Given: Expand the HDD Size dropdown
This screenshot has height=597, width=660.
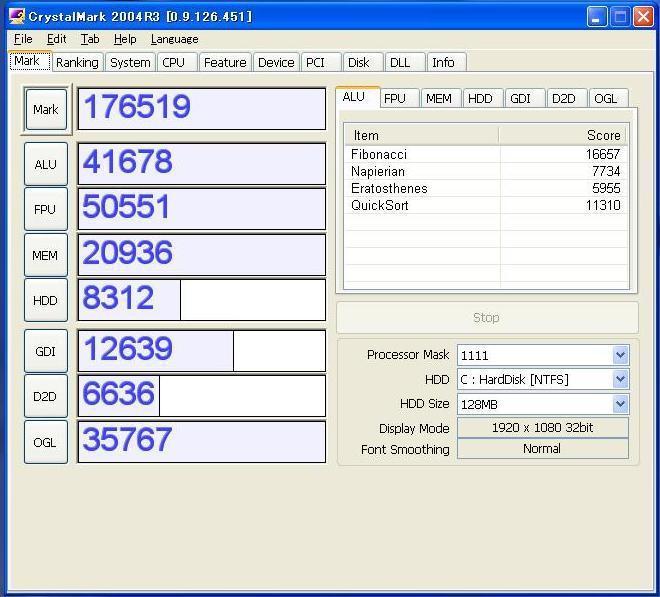Looking at the screenshot, I should click(x=620, y=404).
